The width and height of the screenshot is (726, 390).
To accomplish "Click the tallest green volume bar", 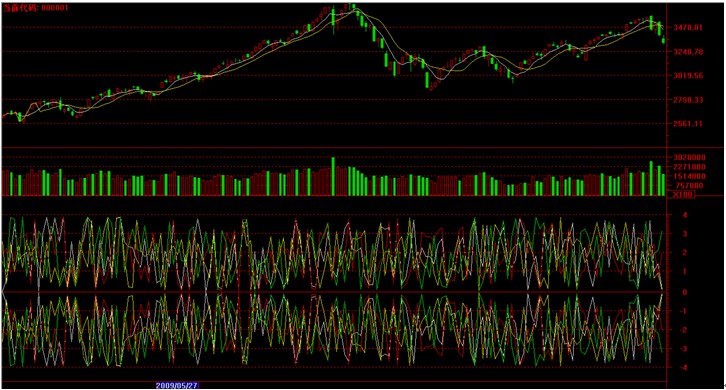I will click(x=333, y=176).
